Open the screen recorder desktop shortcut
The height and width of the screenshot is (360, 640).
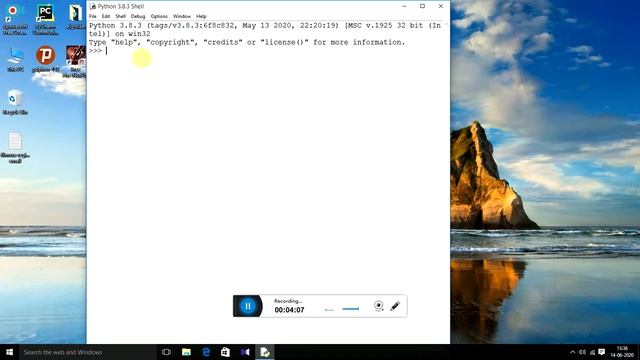coord(15,19)
